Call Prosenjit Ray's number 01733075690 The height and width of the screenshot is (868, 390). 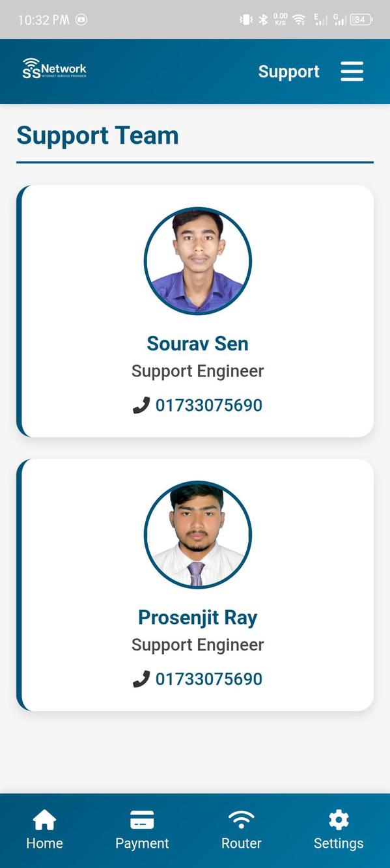[x=208, y=679]
